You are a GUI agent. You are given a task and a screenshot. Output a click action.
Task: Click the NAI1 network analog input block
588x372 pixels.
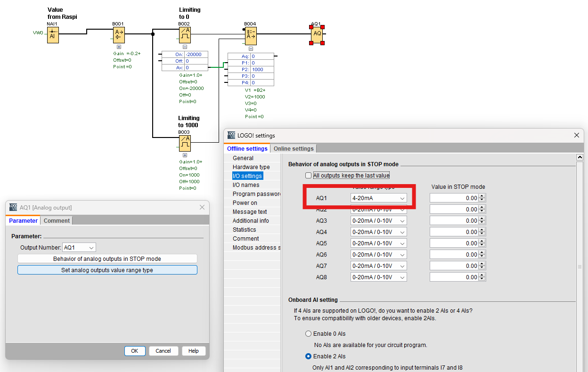click(x=53, y=35)
